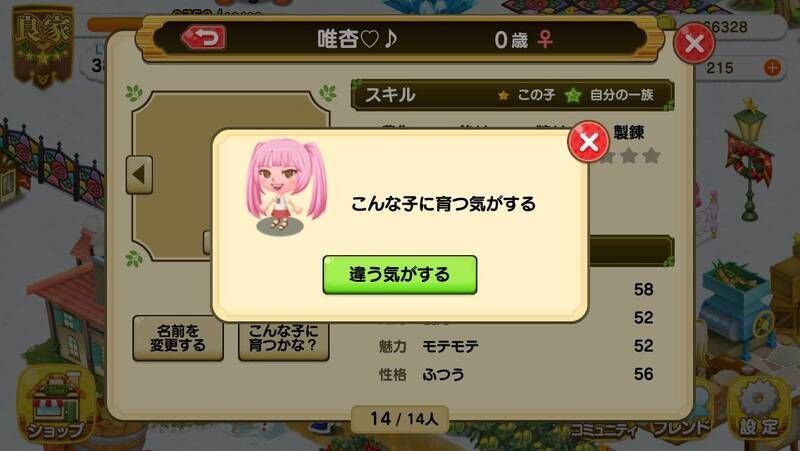Viewport: 800px width, 451px height.
Task: Open the フレンド friends menu
Action: (x=682, y=426)
